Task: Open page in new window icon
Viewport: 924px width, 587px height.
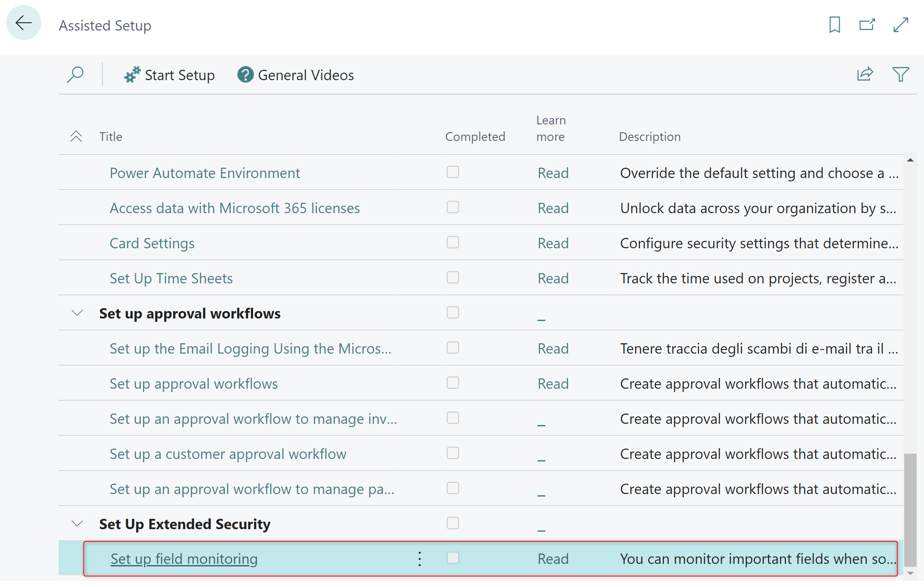Action: pos(867,25)
